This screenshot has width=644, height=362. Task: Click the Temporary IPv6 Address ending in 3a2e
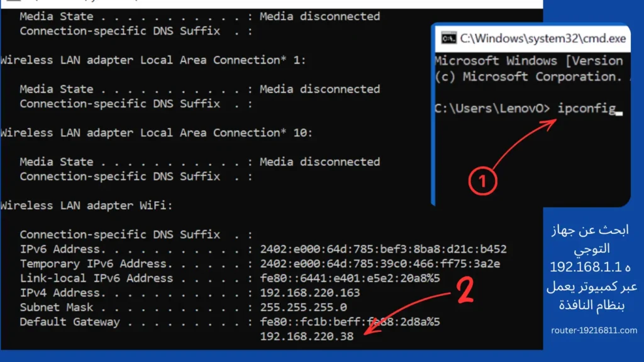[379, 264]
